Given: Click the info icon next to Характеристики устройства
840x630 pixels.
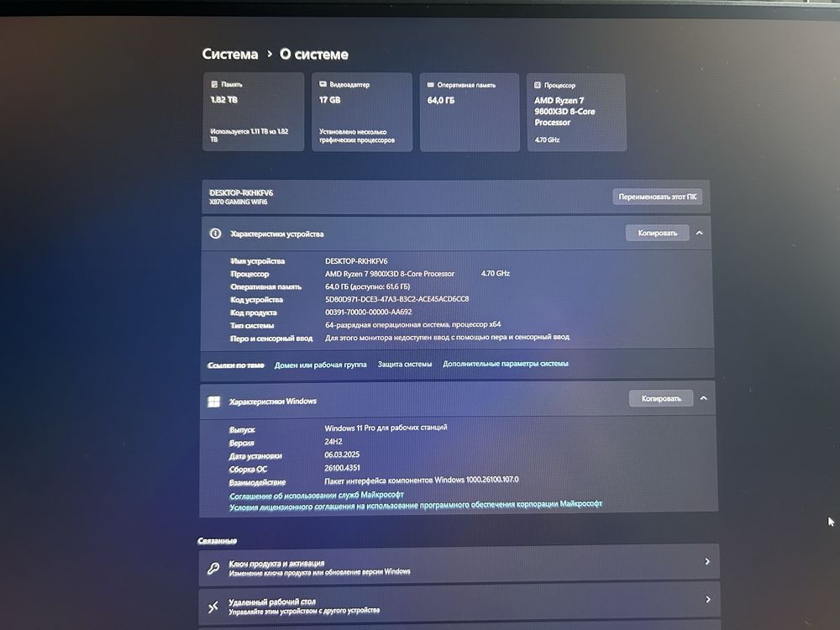Looking at the screenshot, I should [x=215, y=234].
